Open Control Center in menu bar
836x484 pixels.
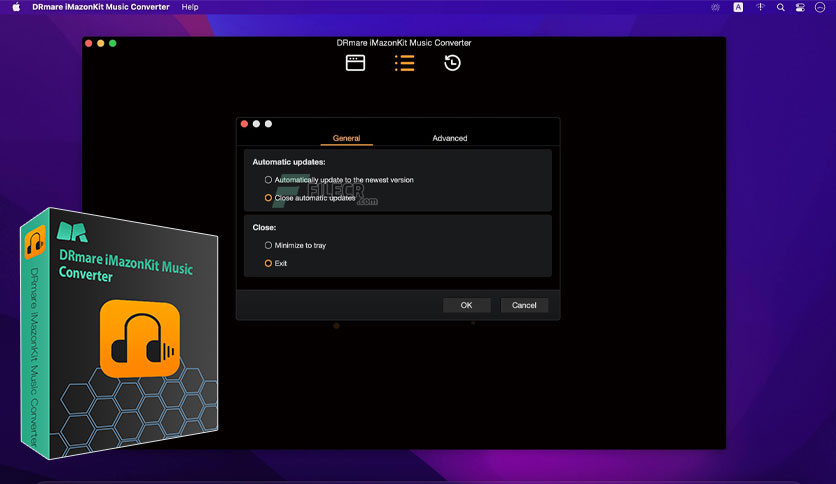pyautogui.click(x=800, y=7)
